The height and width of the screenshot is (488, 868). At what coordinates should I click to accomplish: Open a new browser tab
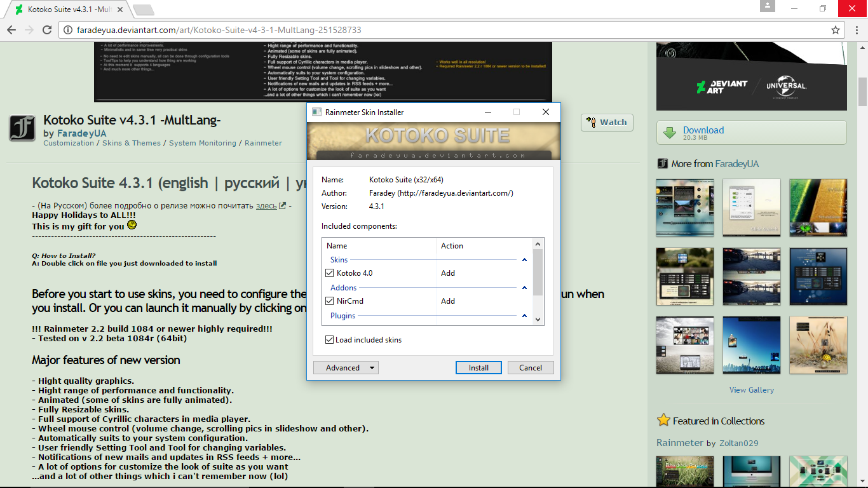coord(144,10)
